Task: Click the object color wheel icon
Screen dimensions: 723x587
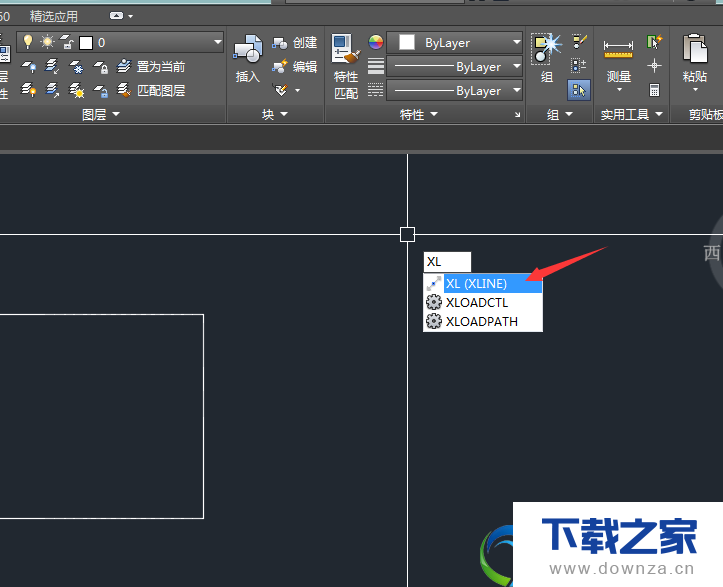Action: tap(376, 42)
